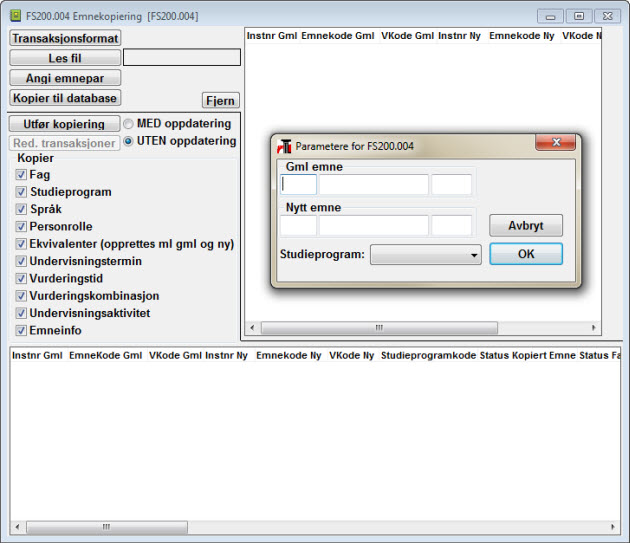Click upper table Instnr Ny column header
Viewport: 630px width, 543px height.
tap(459, 36)
